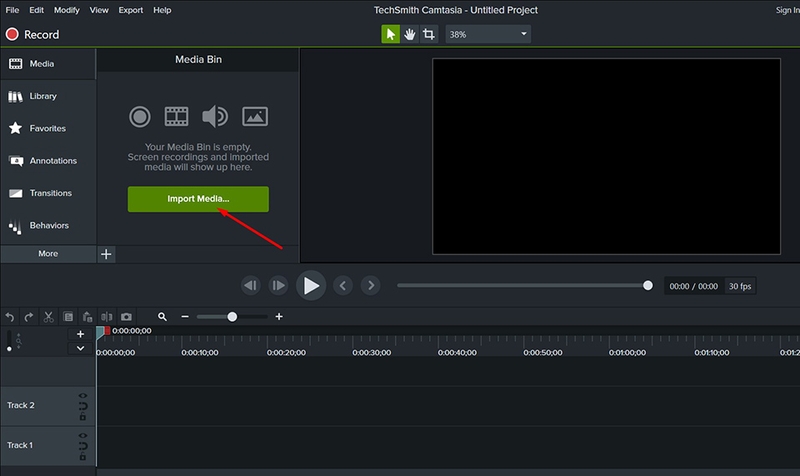Screen dimensions: 800x476
Task: Switch to the Library tab
Action: pyautogui.click(x=48, y=96)
